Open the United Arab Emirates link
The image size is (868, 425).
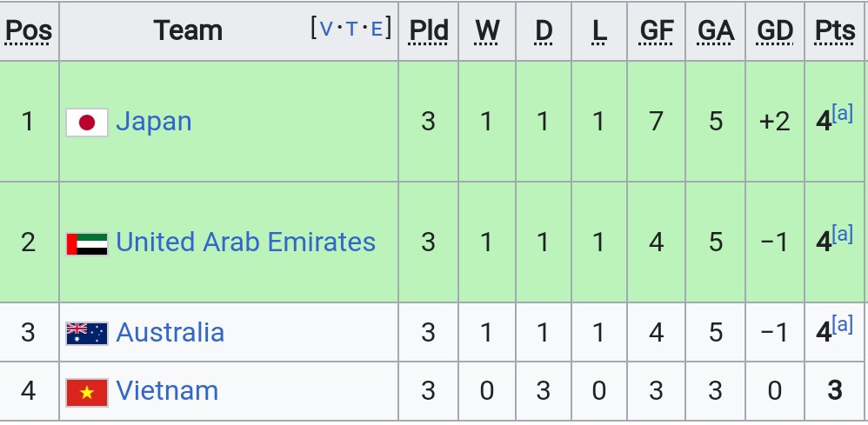click(x=246, y=242)
